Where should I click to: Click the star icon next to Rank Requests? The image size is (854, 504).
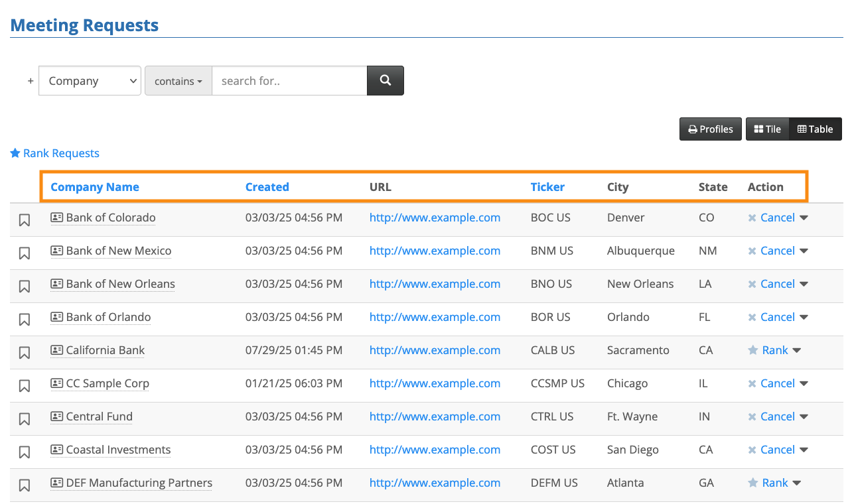(15, 153)
